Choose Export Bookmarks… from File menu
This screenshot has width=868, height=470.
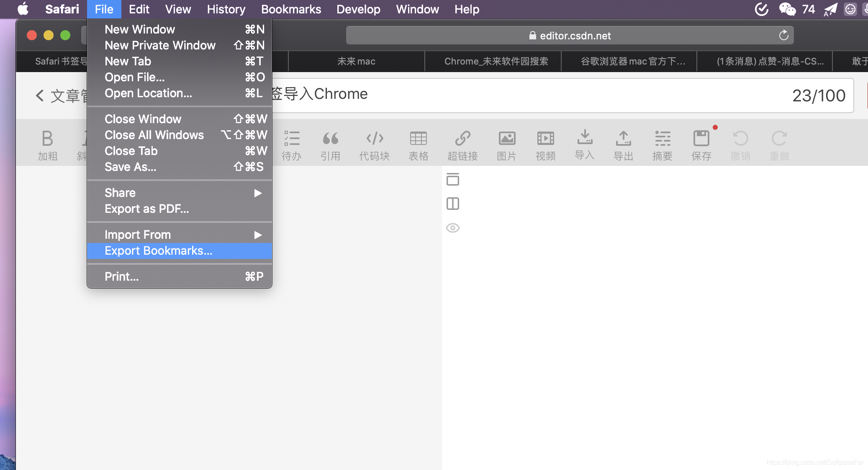pos(180,250)
